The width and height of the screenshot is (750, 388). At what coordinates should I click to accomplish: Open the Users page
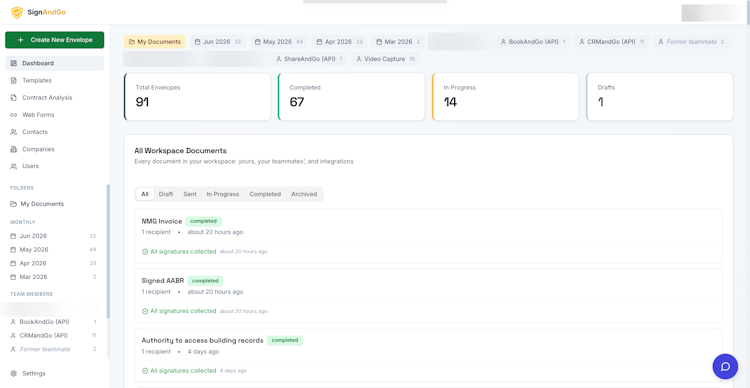point(55,166)
